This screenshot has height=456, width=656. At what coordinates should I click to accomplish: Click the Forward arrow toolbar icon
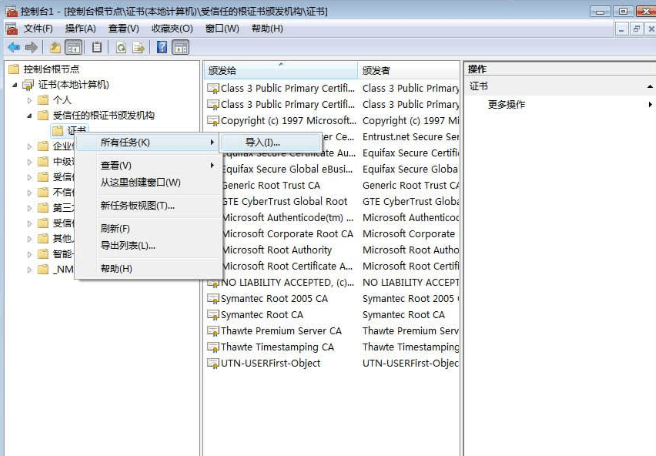tap(30, 47)
